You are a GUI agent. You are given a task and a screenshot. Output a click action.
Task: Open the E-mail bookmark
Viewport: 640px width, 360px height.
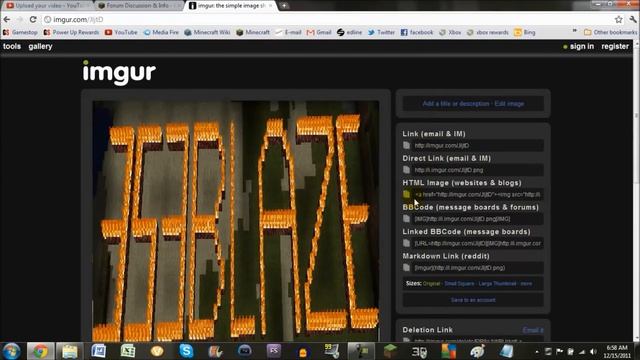coord(288,32)
